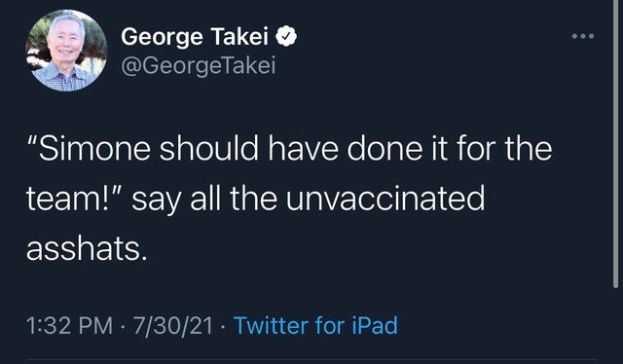This screenshot has height=364, width=623.
Task: Click the word "asshats." in the tweet
Action: [87, 249]
